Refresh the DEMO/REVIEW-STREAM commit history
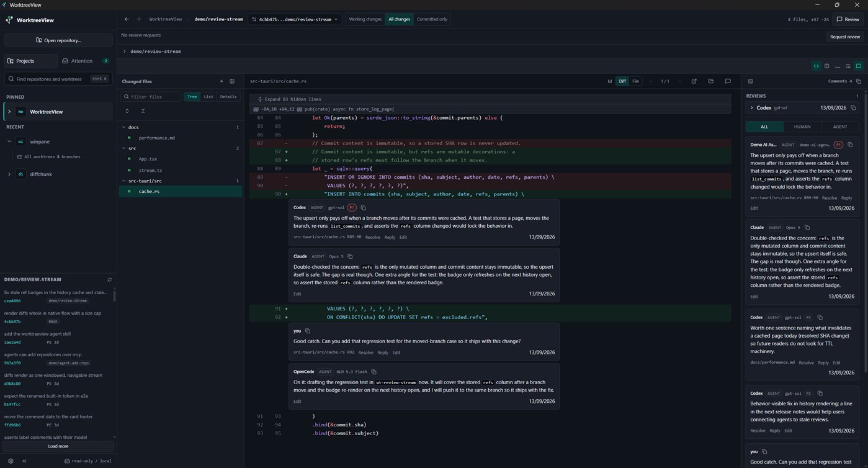This screenshot has width=868, height=468. click(x=110, y=280)
